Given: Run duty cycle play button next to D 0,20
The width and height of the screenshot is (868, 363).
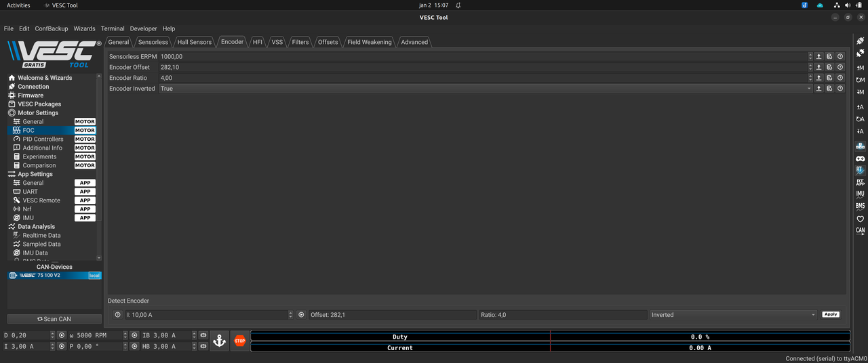Looking at the screenshot, I should (61, 335).
